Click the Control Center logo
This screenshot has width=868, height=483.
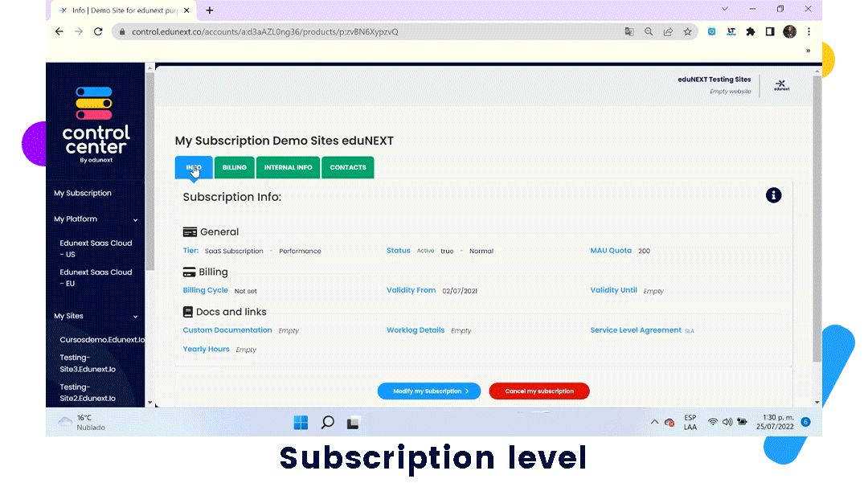tap(96, 125)
